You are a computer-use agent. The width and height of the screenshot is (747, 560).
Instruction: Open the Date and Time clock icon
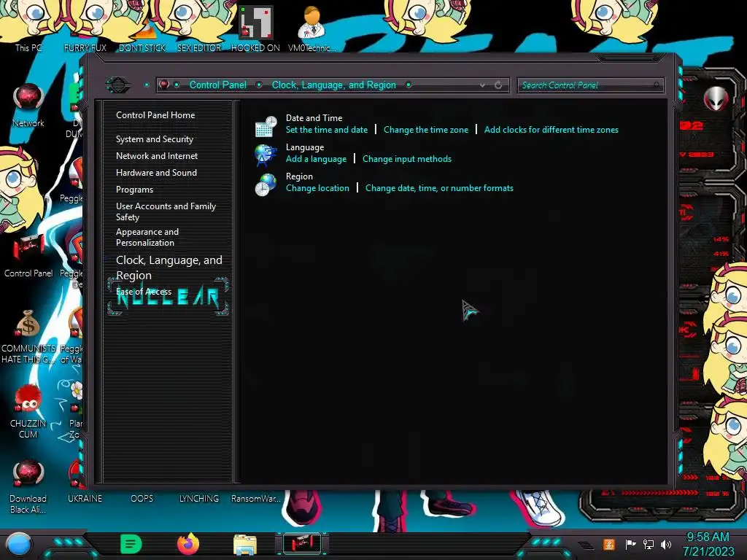pyautogui.click(x=266, y=126)
